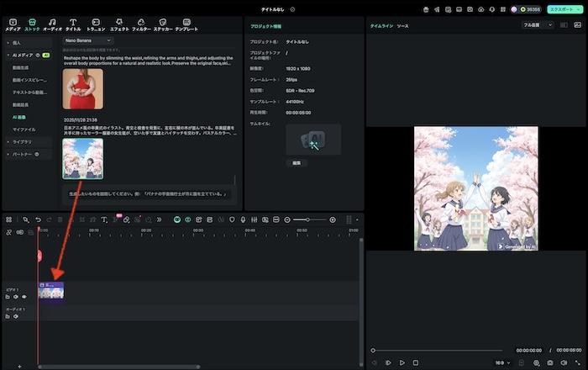Viewport: 588px width, 370px height.
Task: Select the anime cherry blossom thumbnail
Action: pos(83,159)
